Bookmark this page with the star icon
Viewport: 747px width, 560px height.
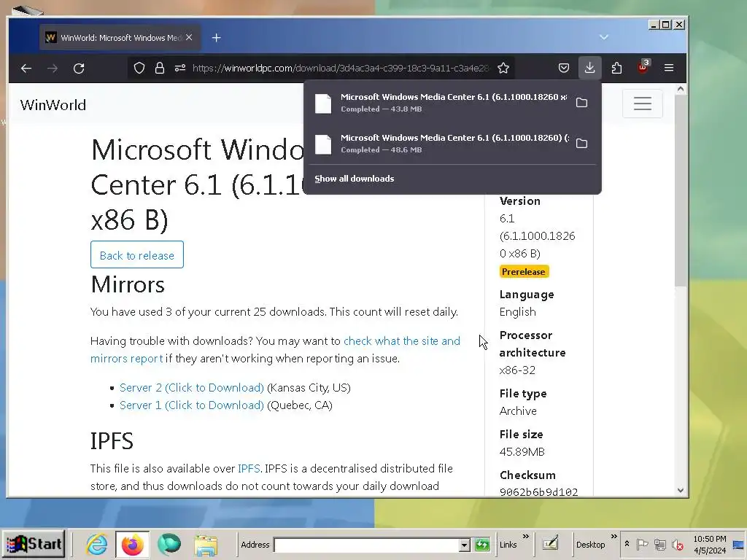tap(503, 68)
